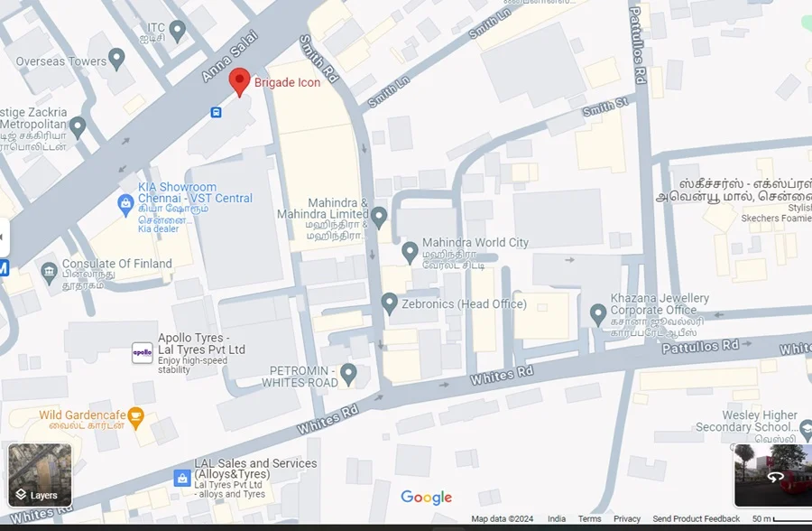The height and width of the screenshot is (531, 812).
Task: Click the LAL Sales and Services shop marker
Action: pyautogui.click(x=181, y=478)
